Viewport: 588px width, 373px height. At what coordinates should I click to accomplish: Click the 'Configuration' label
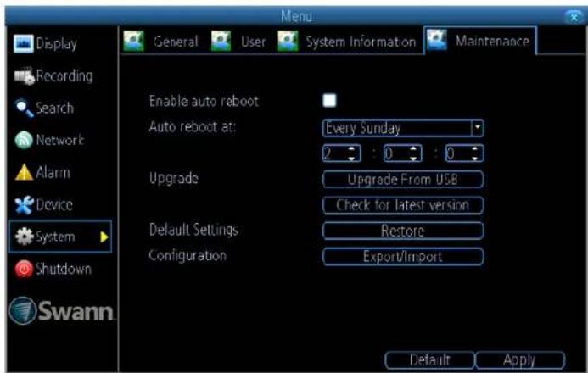point(188,255)
